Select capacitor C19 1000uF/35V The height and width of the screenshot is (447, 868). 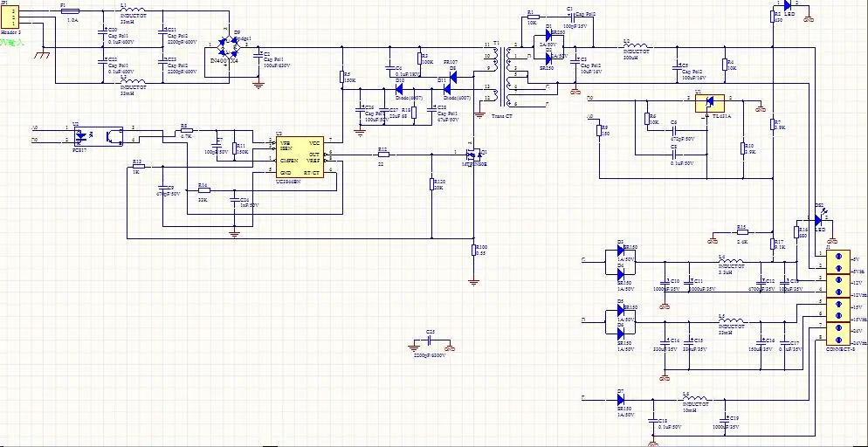point(724,420)
